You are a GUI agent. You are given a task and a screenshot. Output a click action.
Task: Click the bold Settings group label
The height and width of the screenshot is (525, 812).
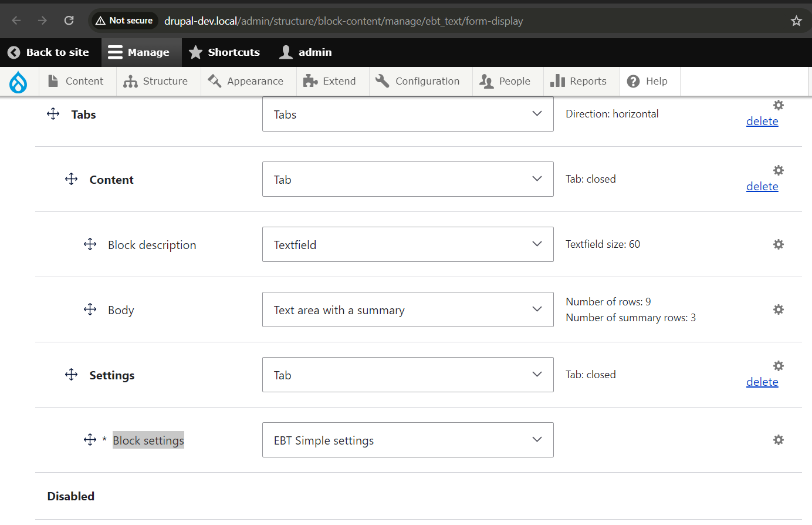(x=112, y=375)
